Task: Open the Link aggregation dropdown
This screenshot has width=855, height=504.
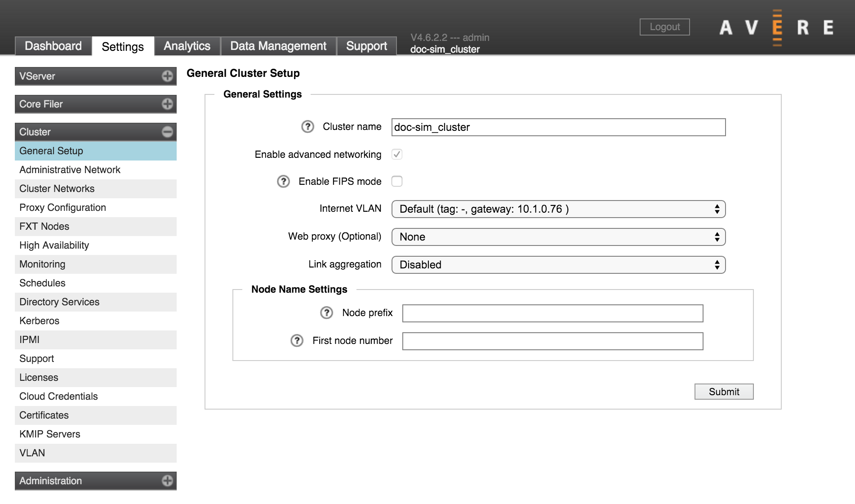Action: [559, 265]
